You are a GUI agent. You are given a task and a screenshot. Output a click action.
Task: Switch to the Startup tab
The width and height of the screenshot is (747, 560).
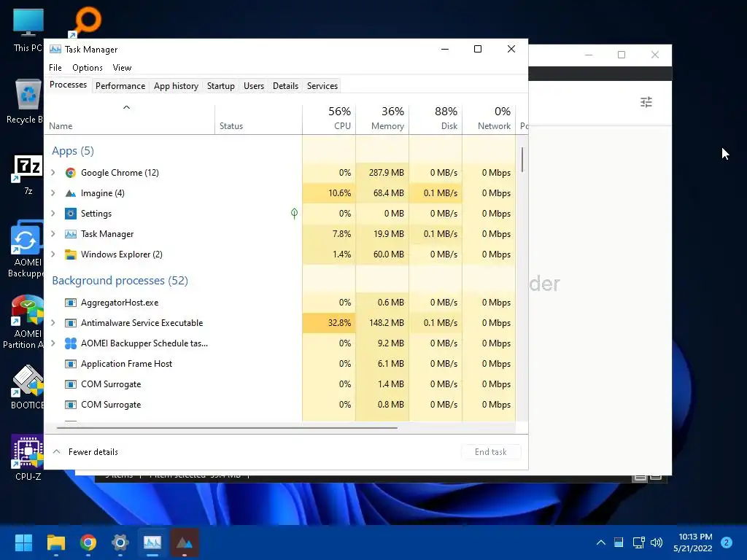pos(220,86)
